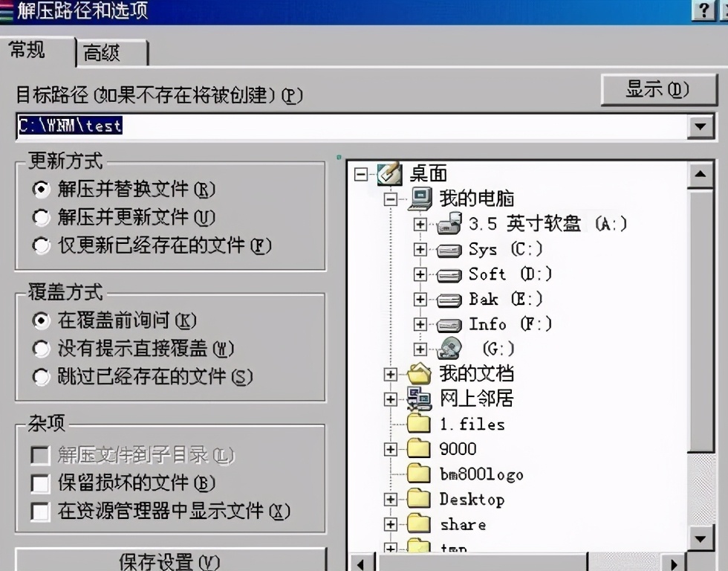Click the 显示 button
Screen dimensions: 728x571
click(659, 89)
